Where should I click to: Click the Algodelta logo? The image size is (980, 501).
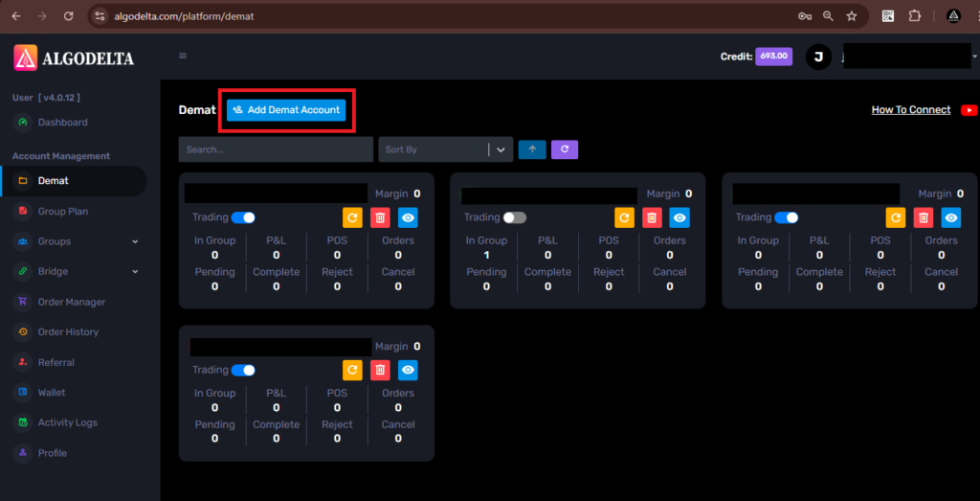point(74,58)
